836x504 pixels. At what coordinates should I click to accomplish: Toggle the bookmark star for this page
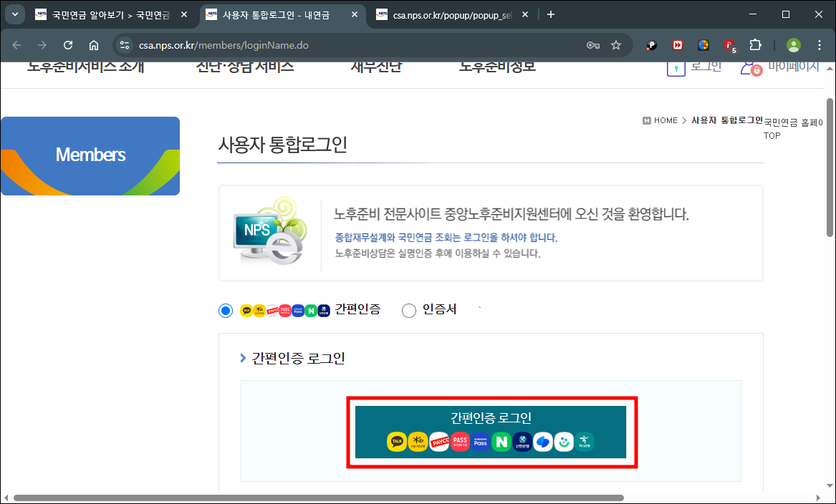pyautogui.click(x=616, y=44)
